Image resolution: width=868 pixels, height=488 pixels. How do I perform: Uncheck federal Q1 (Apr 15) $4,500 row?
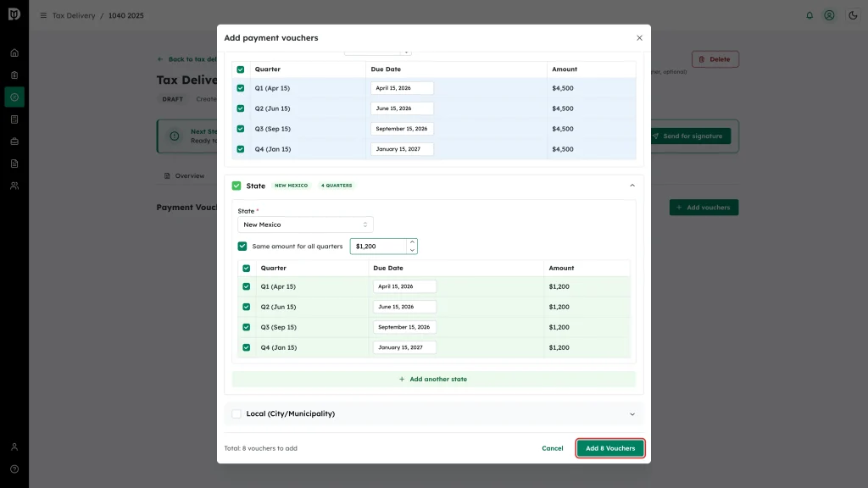click(x=240, y=88)
